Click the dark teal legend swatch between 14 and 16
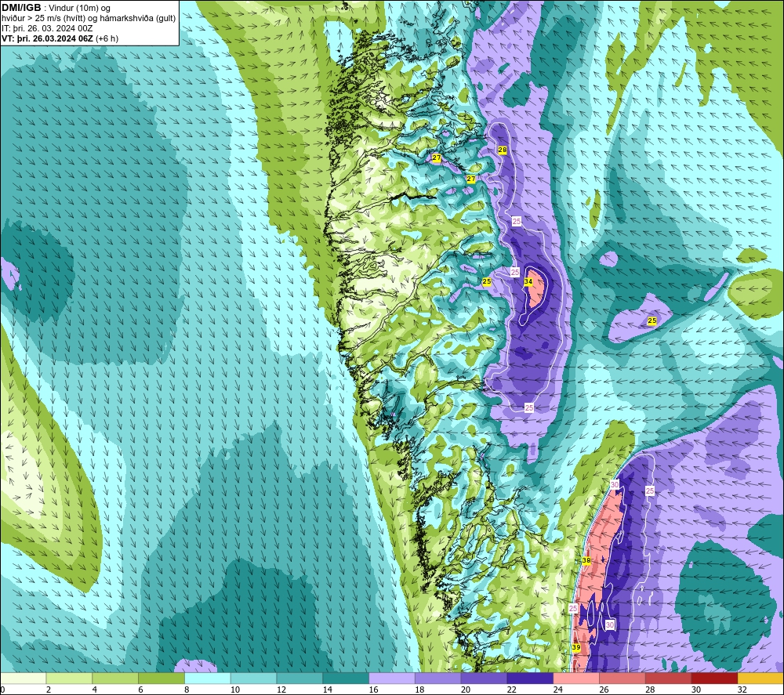The image size is (784, 695). click(x=346, y=678)
